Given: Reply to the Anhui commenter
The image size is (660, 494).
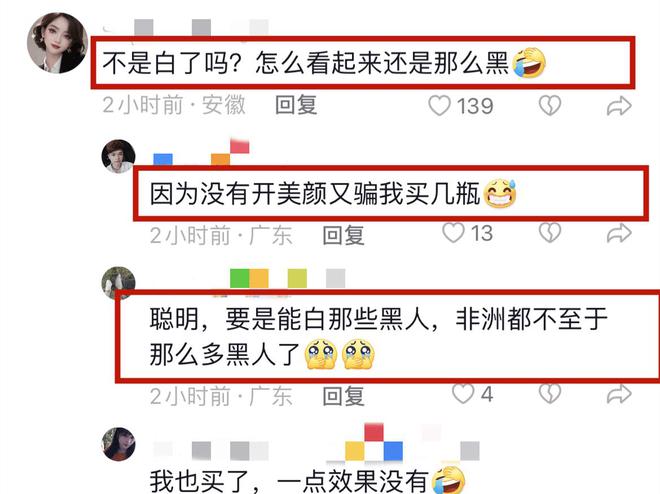Looking at the screenshot, I should coord(296,105).
